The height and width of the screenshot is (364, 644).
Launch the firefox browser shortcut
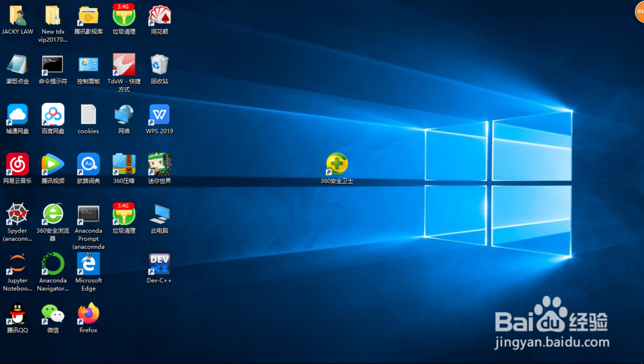point(88,314)
